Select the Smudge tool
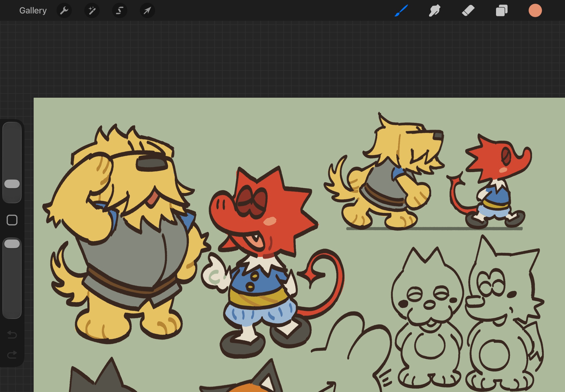The image size is (565, 392). click(x=434, y=11)
